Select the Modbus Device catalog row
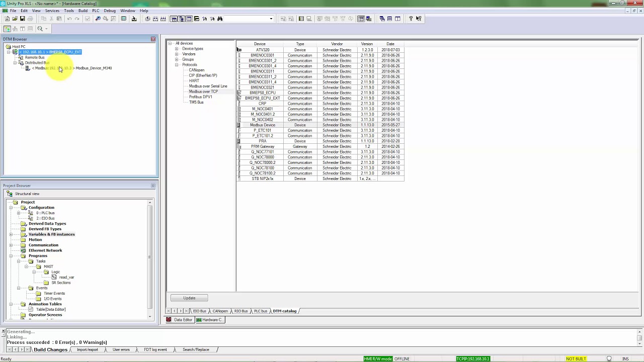 click(320, 125)
